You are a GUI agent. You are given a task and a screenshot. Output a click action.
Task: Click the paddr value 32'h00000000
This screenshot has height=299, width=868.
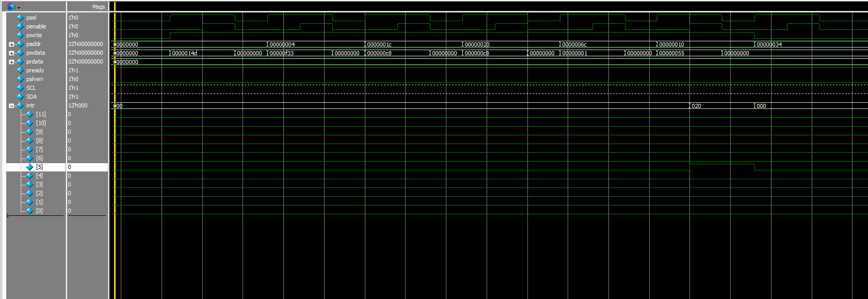coord(86,44)
